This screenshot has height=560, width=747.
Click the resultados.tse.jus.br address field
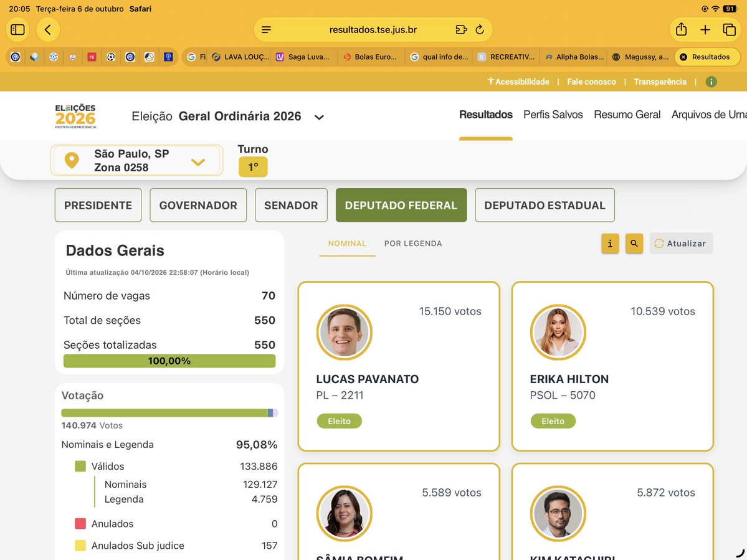(373, 29)
